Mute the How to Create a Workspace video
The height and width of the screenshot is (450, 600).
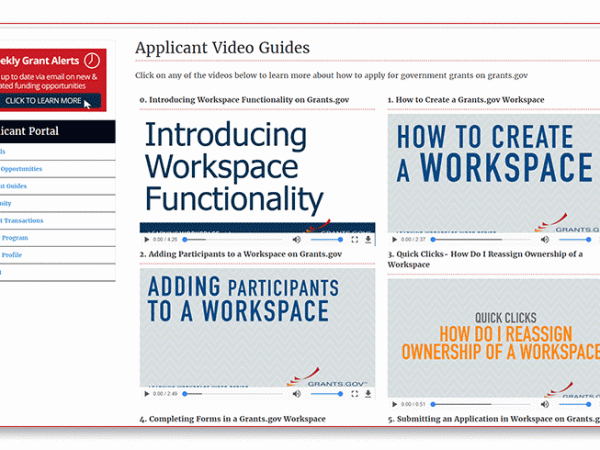544,240
